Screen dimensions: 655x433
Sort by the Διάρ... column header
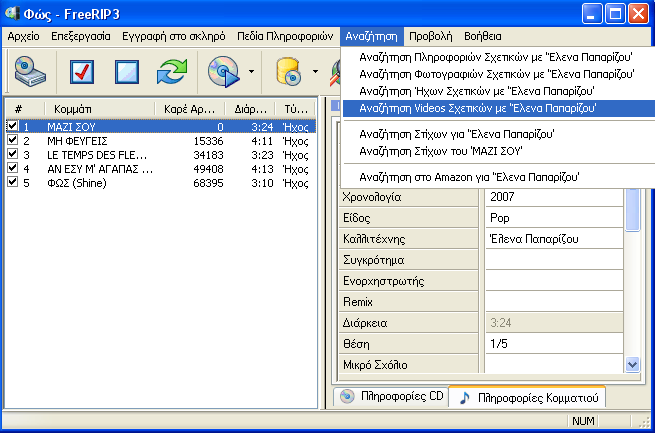(250, 109)
